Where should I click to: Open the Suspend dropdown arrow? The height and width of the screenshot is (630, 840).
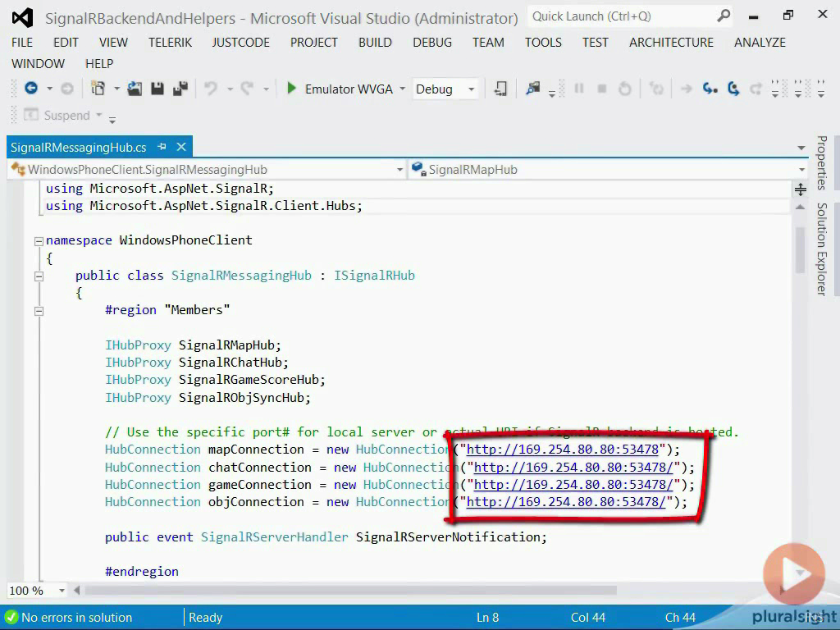[x=98, y=115]
